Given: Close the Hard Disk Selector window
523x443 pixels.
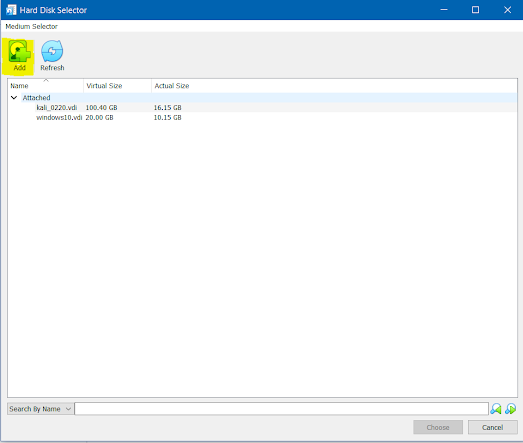Looking at the screenshot, I should (507, 10).
